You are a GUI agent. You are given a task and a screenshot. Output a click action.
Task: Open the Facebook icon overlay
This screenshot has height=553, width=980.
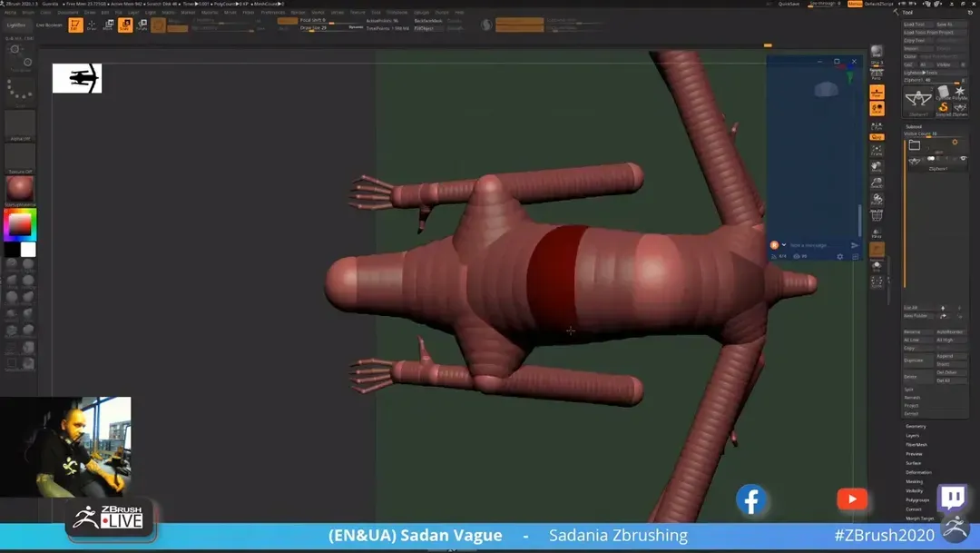(x=751, y=499)
